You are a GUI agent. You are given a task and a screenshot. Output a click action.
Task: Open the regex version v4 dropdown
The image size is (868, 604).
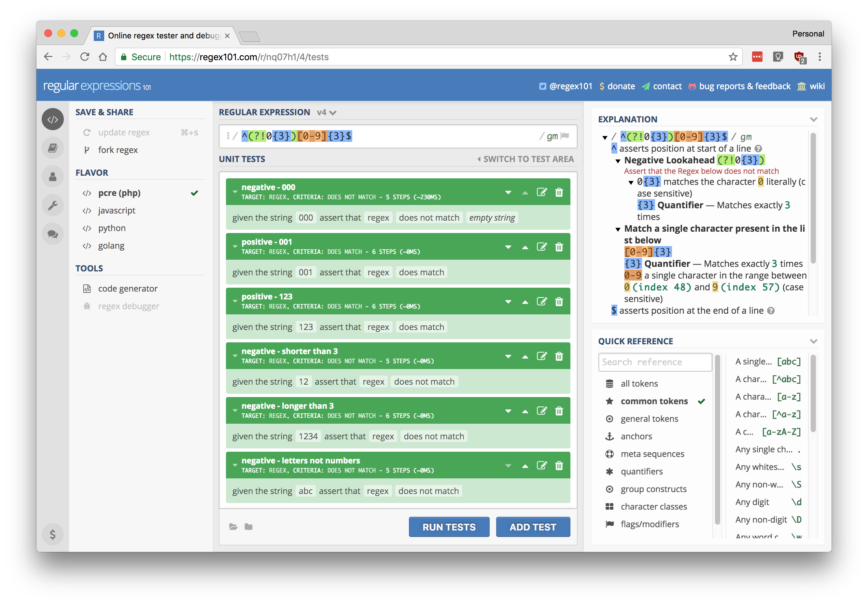click(327, 113)
